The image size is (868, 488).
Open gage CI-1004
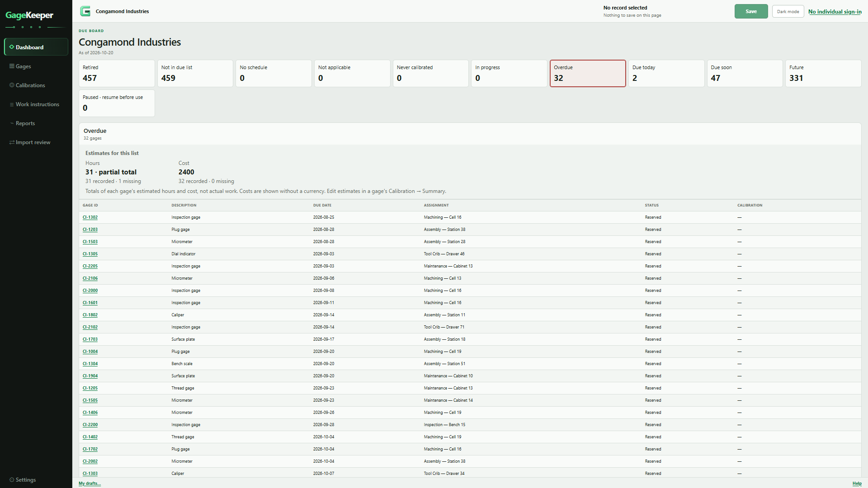(90, 352)
